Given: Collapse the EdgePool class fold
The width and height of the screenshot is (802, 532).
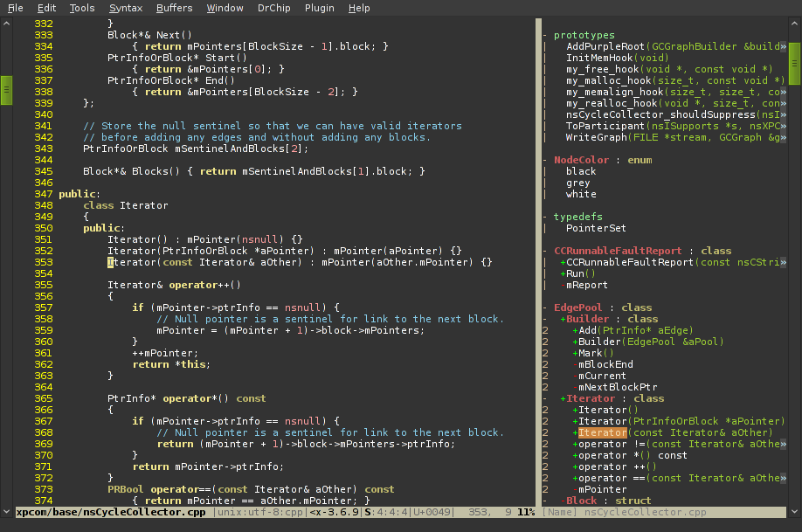Looking at the screenshot, I should [545, 307].
